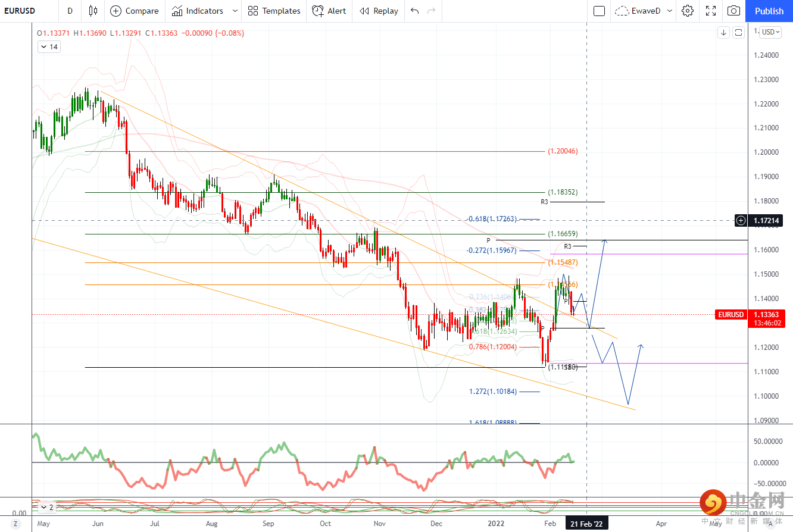Change the D timeframe interval

70,11
